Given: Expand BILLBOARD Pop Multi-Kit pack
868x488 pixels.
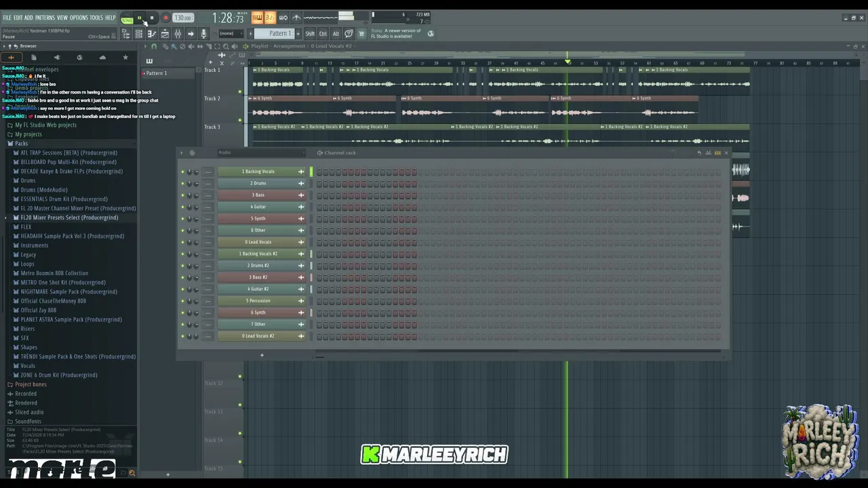Looking at the screenshot, I should 68,162.
